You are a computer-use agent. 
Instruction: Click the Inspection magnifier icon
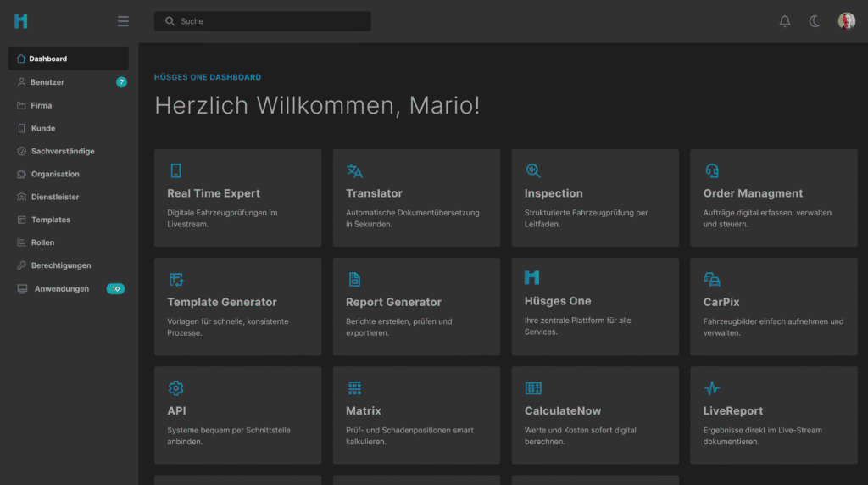point(533,170)
